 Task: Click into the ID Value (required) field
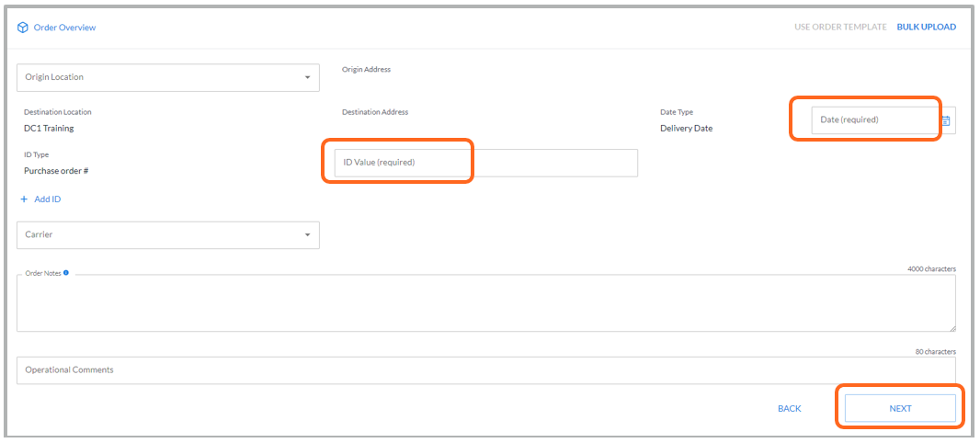coord(485,163)
